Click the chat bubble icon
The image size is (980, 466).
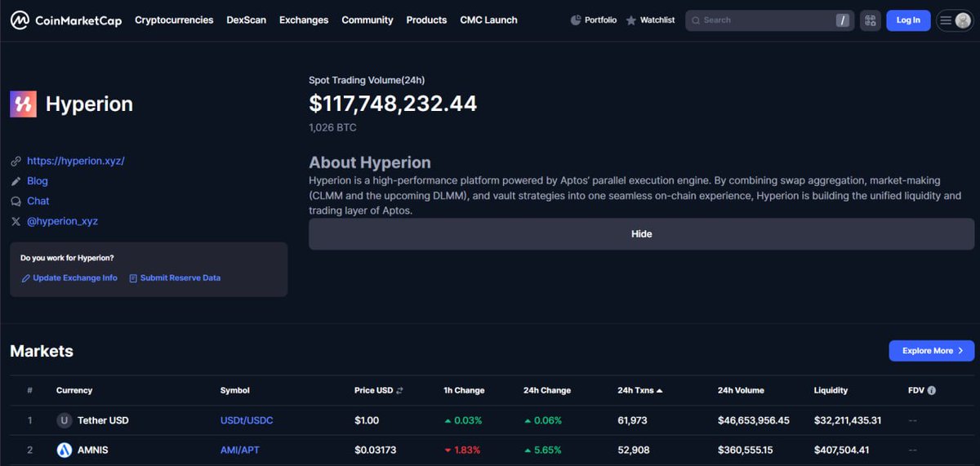(x=16, y=202)
